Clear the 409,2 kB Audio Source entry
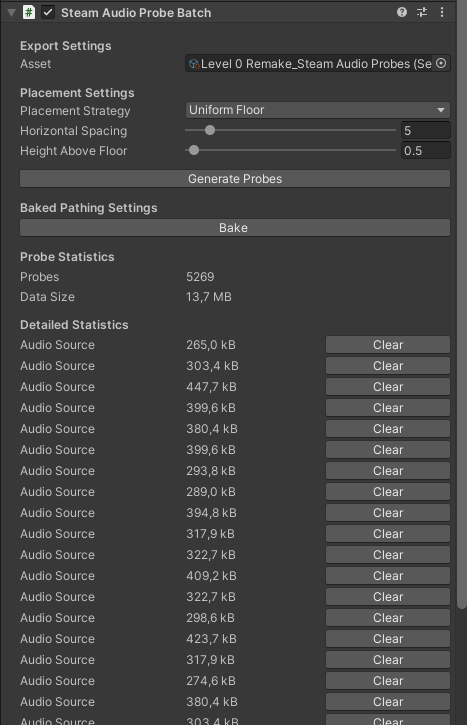The height and width of the screenshot is (725, 467). [x=388, y=576]
